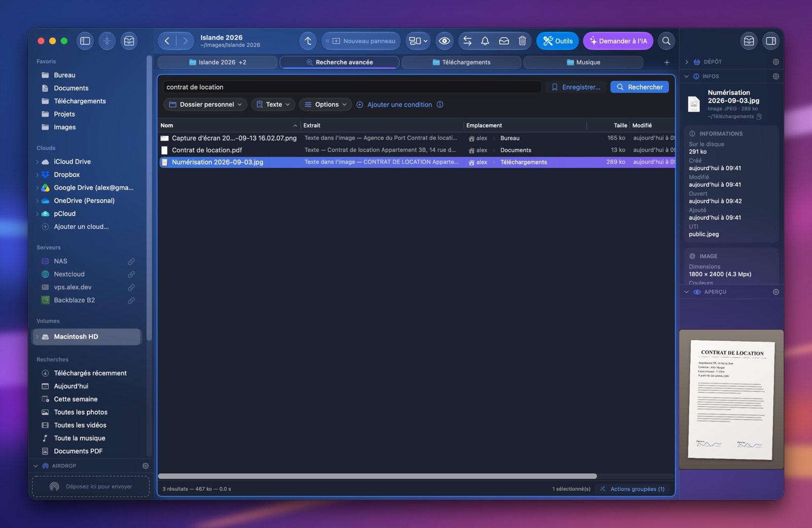Toggle the left sidebar icon
The width and height of the screenshot is (812, 528).
(x=85, y=41)
